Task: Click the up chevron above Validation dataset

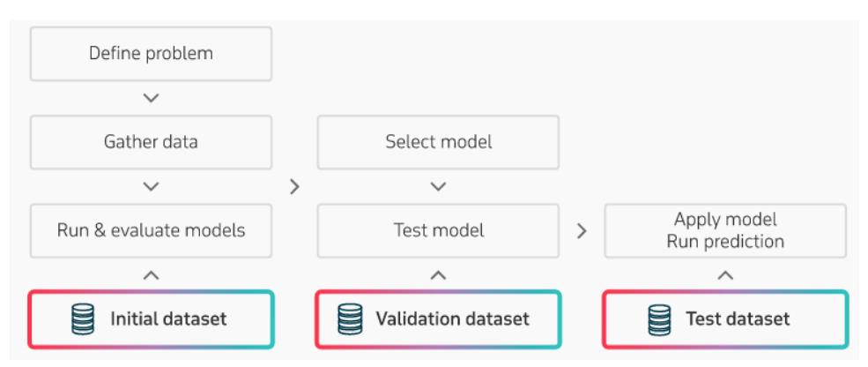Action: (439, 275)
